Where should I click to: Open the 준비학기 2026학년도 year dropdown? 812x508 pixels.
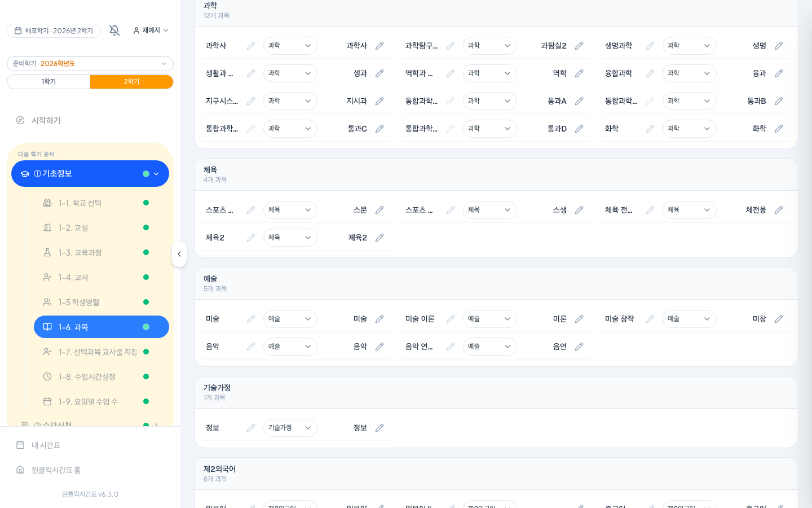pyautogui.click(x=90, y=64)
